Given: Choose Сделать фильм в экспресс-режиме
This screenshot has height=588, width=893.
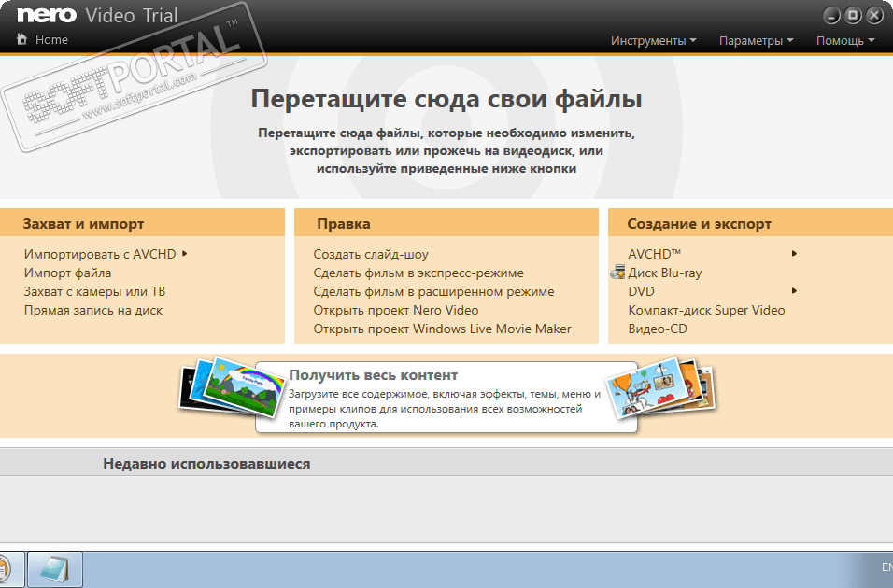Looking at the screenshot, I should (418, 273).
